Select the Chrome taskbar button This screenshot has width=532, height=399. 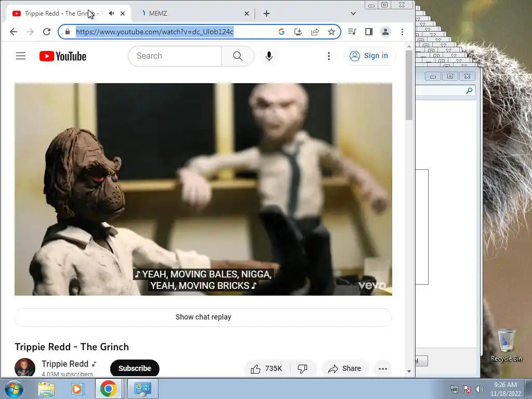(x=108, y=389)
